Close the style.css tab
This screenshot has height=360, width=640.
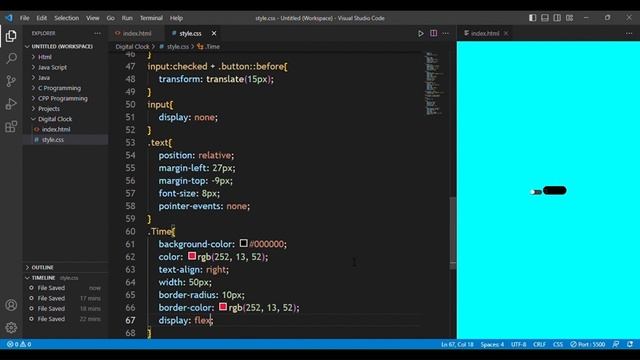click(214, 33)
